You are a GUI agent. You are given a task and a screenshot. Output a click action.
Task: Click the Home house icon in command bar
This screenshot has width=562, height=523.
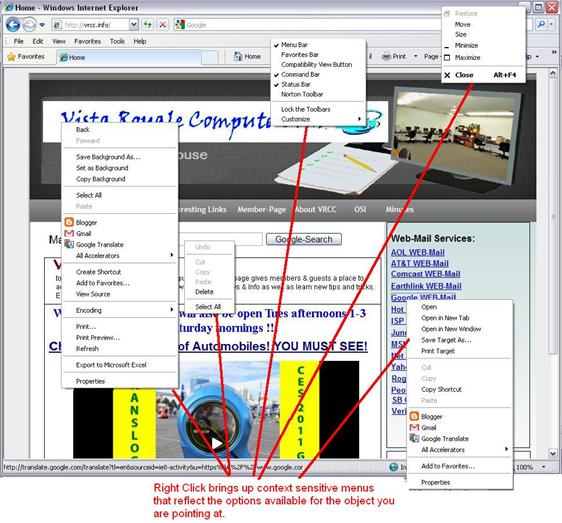(238, 56)
